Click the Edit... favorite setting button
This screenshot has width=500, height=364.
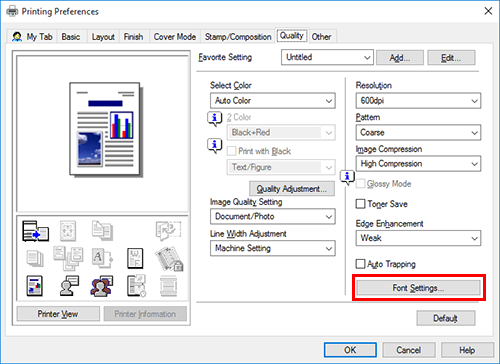pos(451,58)
